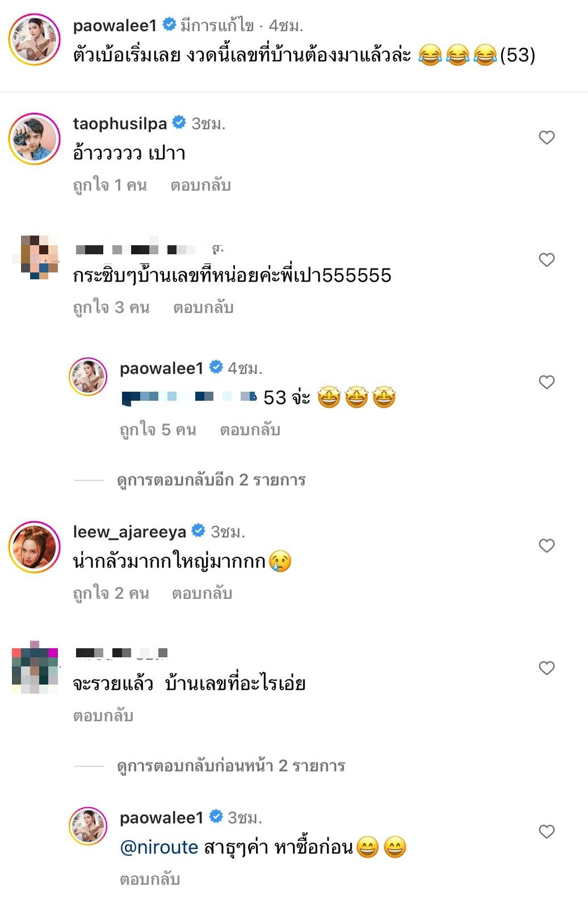This screenshot has width=588, height=898.
Task: View likes 'ถูกใจ 5 คน' on paowalee1's reply
Action: click(158, 430)
